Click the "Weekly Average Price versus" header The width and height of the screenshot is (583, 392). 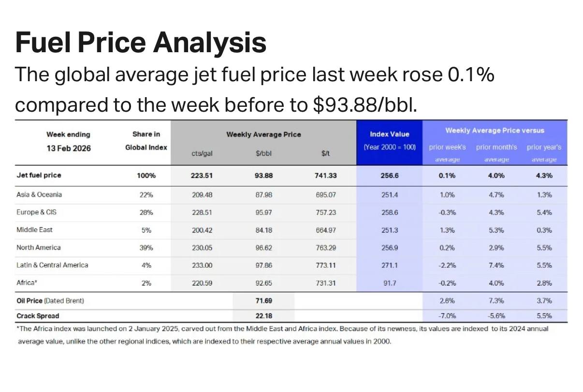tap(495, 131)
